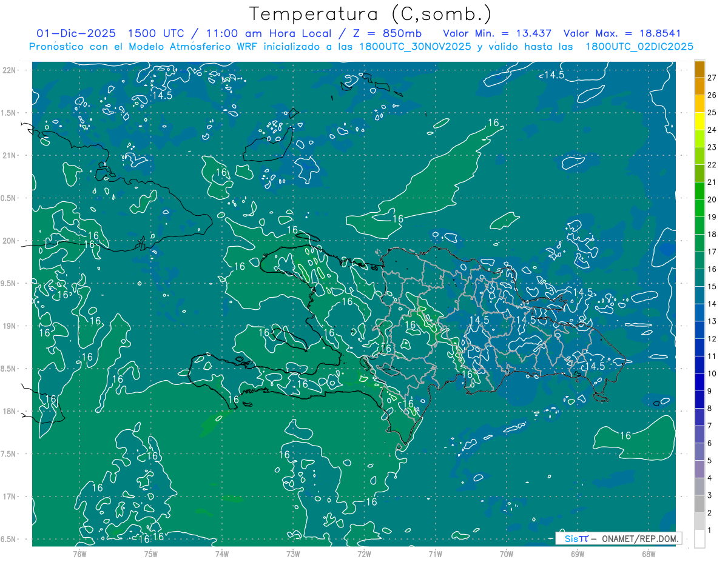This screenshot has width=728, height=562.
Task: Click color scale label "15"
Action: click(712, 286)
